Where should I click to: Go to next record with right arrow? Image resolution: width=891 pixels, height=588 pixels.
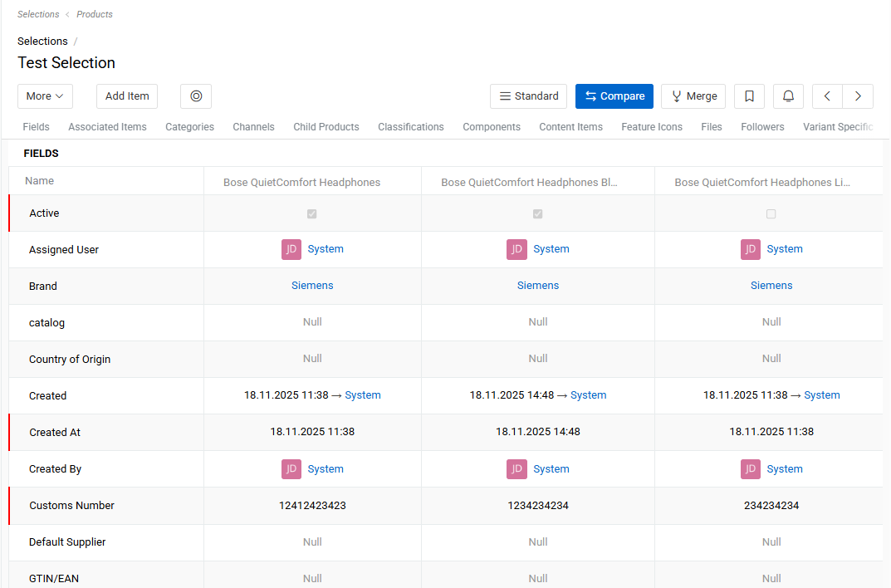pos(858,96)
